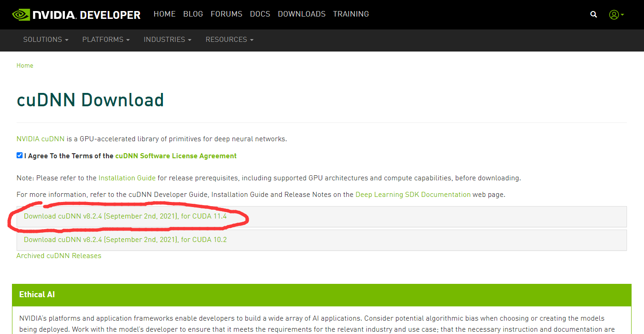Viewport: 644px width, 334px height.
Task: Go to HOME in top navigation
Action: [x=164, y=14]
